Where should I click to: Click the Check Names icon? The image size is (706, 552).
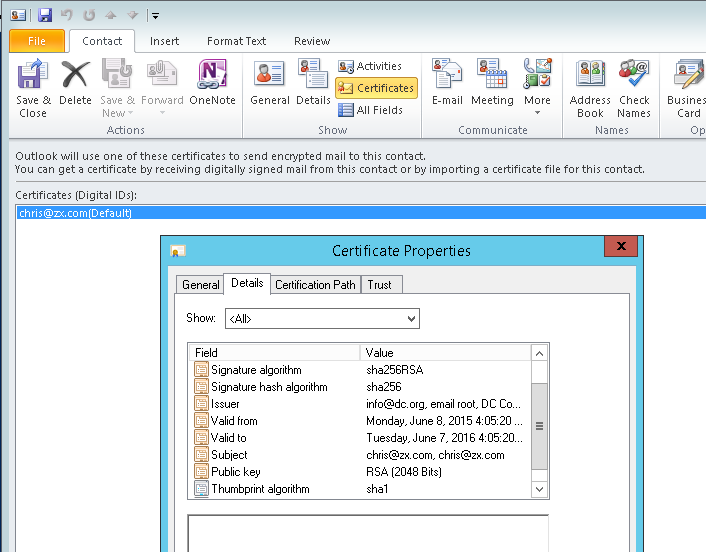pyautogui.click(x=634, y=87)
